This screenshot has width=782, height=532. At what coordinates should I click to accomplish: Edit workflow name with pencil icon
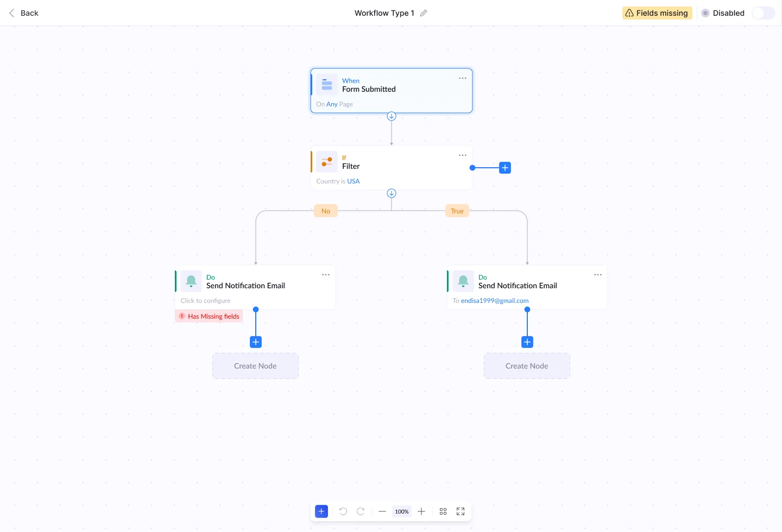click(424, 13)
